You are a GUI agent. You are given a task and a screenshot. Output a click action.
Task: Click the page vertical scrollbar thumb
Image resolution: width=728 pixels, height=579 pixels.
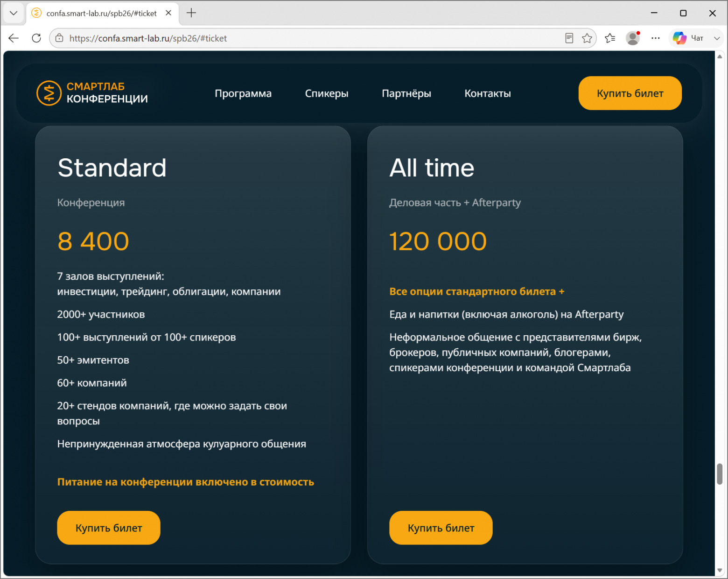(720, 474)
